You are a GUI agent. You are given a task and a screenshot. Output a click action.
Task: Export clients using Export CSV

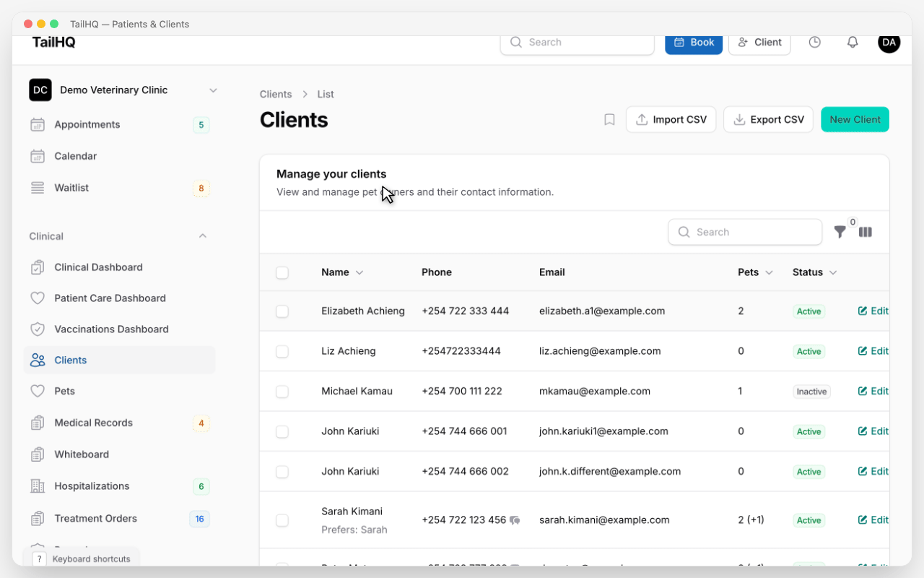pyautogui.click(x=768, y=119)
